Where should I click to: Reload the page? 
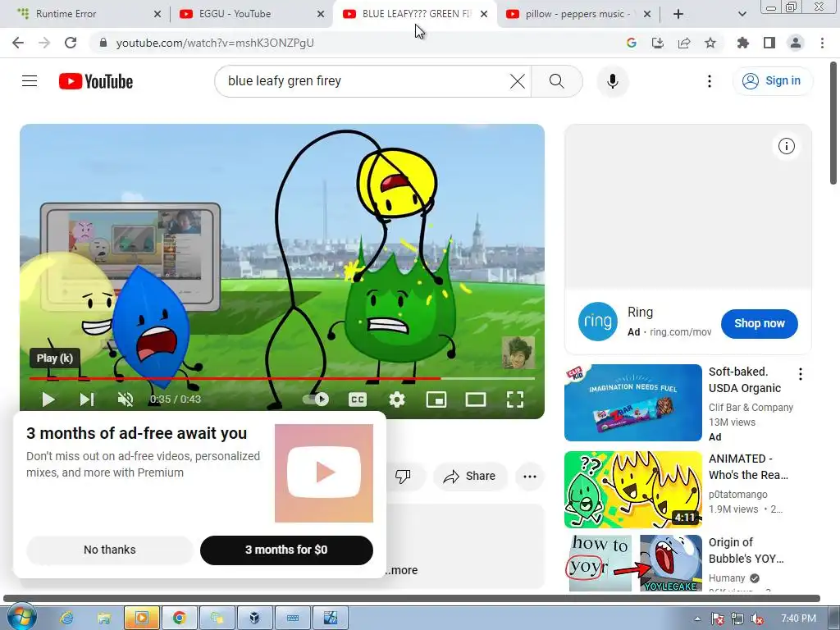[x=71, y=43]
